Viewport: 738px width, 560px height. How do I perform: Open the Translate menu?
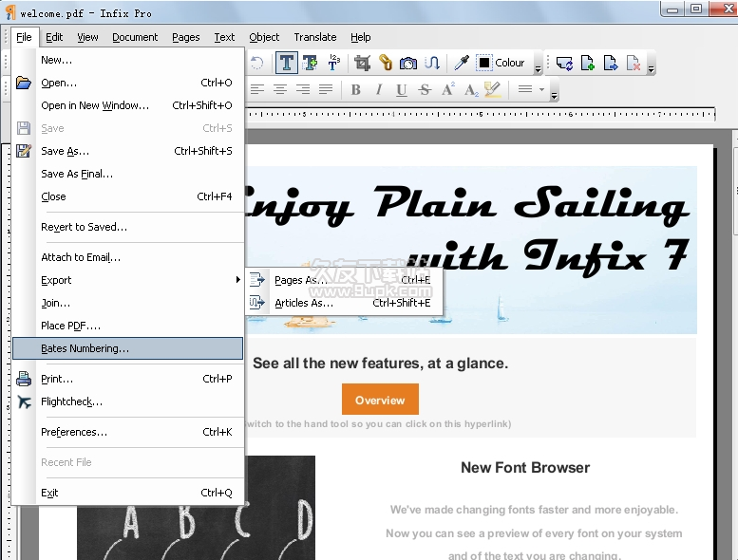tap(315, 37)
